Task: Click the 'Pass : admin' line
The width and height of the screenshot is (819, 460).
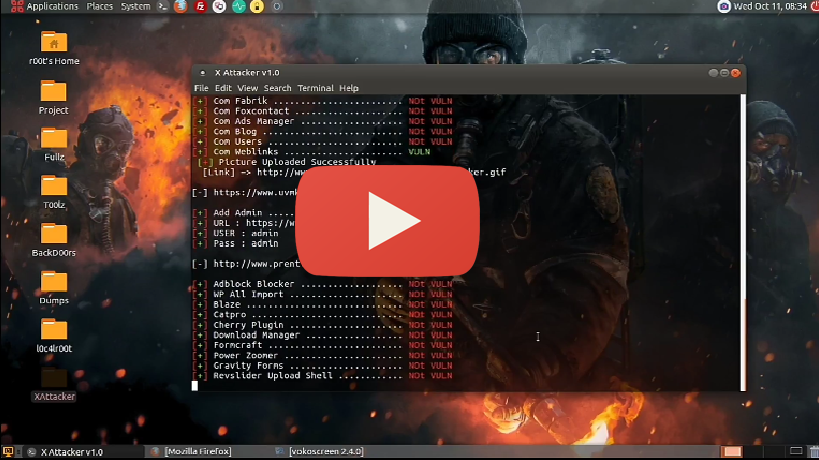Action: 236,244
